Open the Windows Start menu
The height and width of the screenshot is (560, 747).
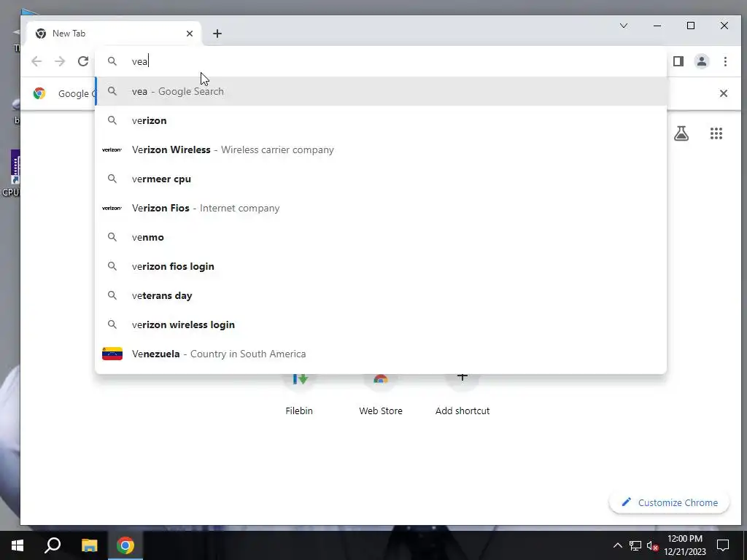pyautogui.click(x=18, y=545)
